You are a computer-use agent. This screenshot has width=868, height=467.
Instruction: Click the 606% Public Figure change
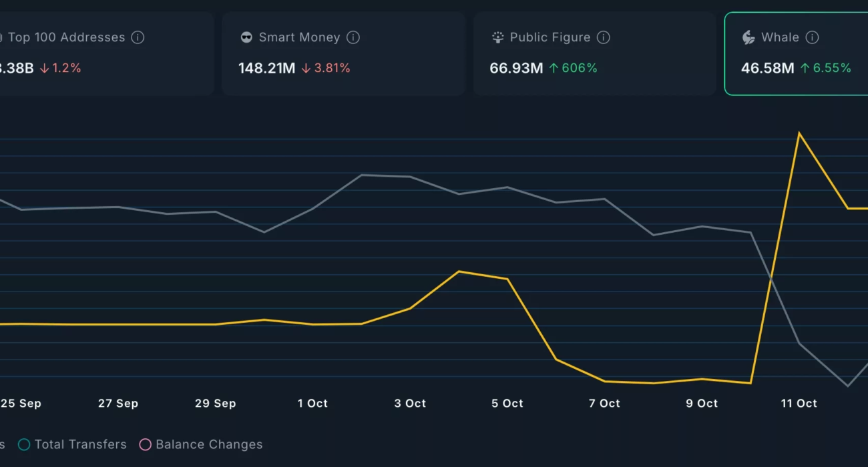coord(578,68)
